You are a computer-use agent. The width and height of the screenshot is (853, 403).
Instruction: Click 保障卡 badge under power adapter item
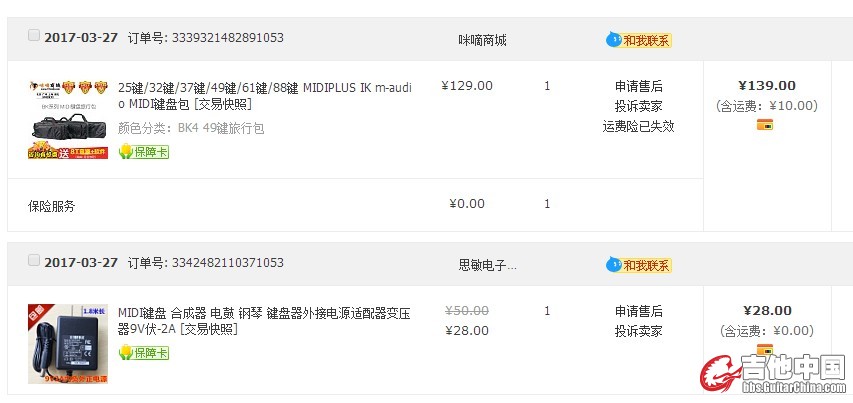coord(143,352)
